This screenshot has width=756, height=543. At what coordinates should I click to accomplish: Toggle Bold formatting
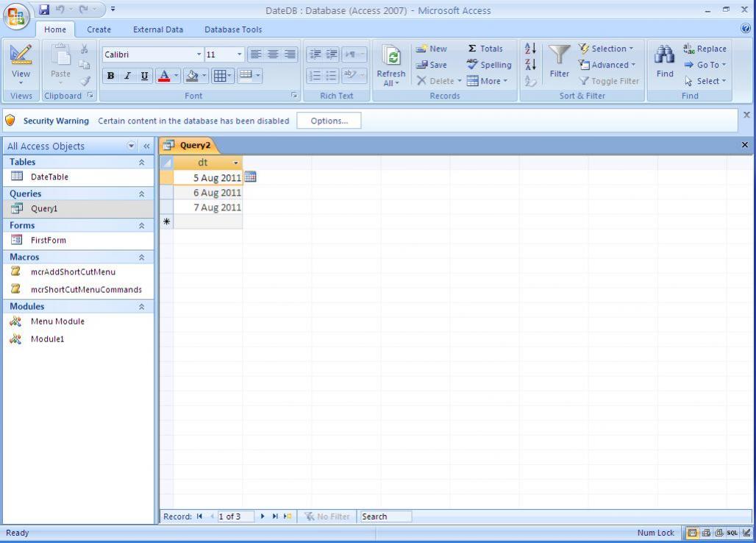(x=110, y=76)
